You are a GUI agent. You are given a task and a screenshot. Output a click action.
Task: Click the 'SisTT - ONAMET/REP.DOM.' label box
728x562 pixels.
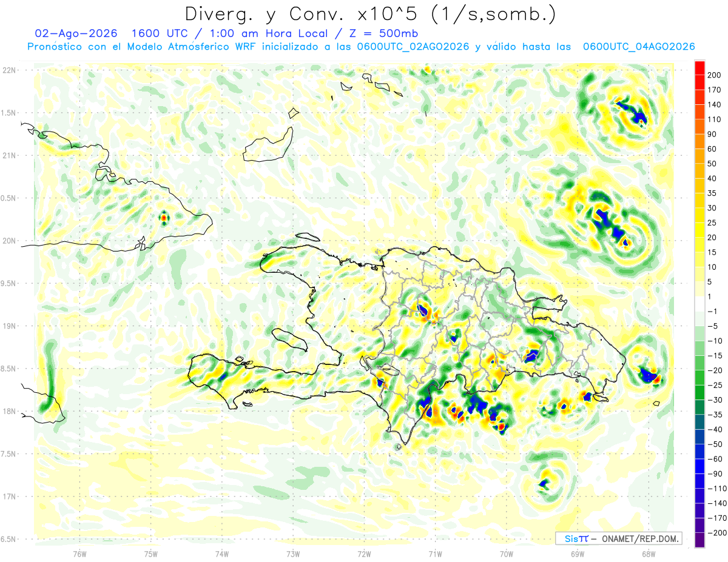tap(618, 538)
